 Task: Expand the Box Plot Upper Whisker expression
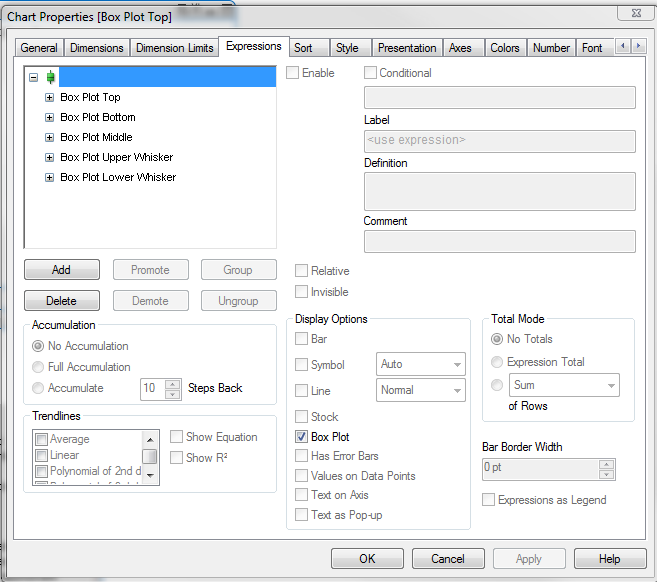coord(49,158)
